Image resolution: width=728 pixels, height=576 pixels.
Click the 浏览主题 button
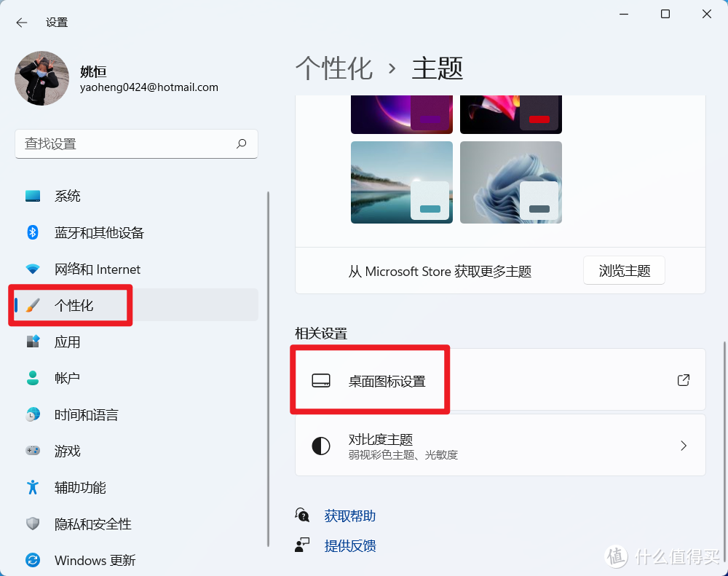(624, 270)
